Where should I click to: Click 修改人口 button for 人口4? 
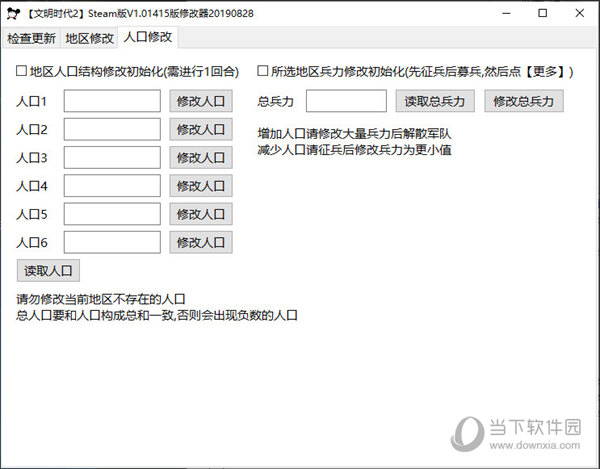point(201,186)
